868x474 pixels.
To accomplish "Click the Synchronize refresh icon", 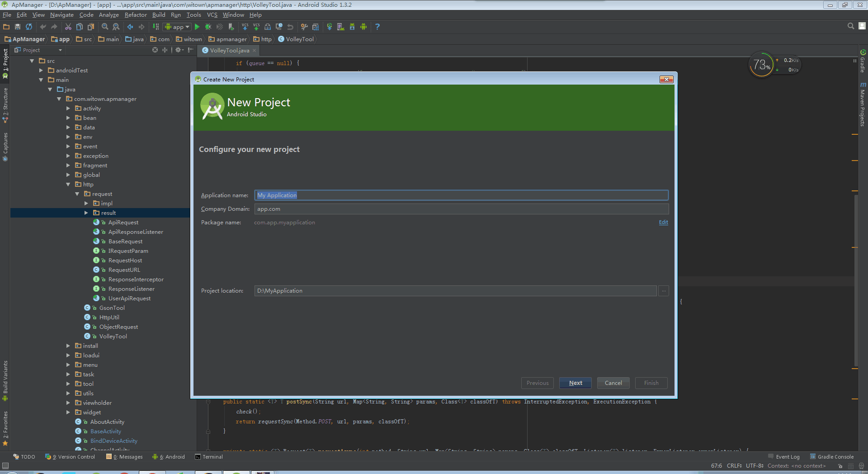I will coord(29,27).
